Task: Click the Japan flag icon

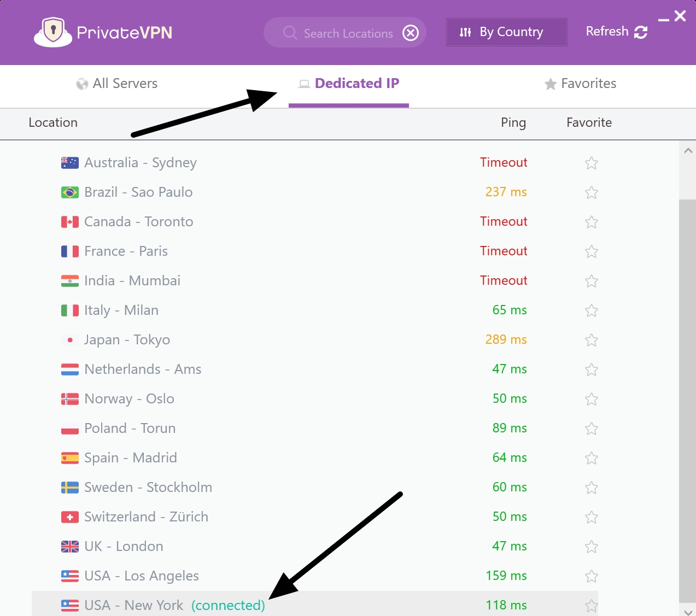Action: pyautogui.click(x=69, y=339)
